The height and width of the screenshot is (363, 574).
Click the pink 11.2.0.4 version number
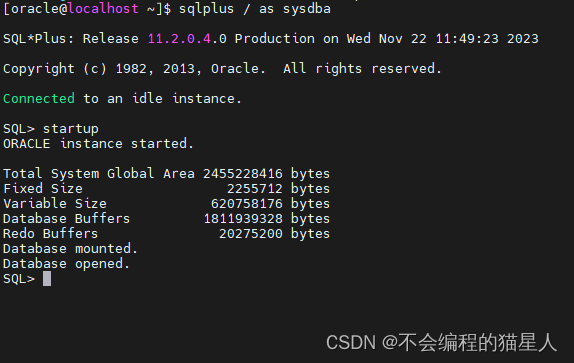(x=179, y=38)
